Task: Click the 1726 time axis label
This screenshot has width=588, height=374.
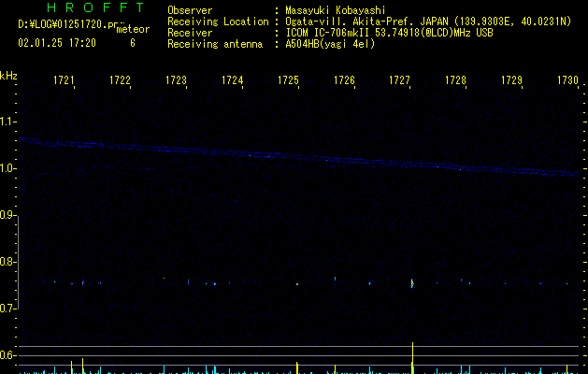Action: [x=344, y=80]
